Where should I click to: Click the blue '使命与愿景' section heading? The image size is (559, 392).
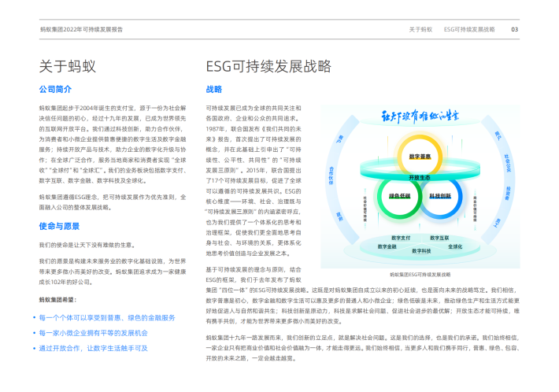point(59,226)
